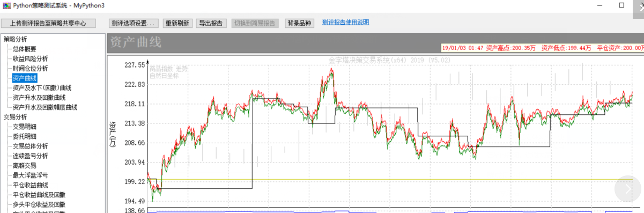Select 平仓收益曲线 tree item

pos(30,185)
